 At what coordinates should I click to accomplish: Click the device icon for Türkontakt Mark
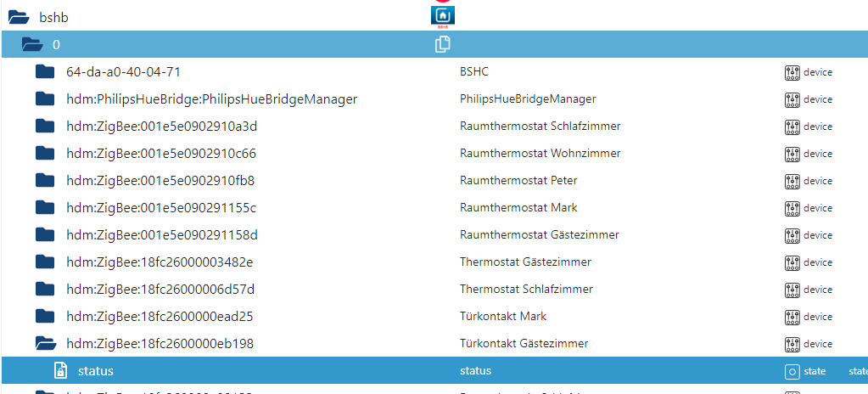click(792, 317)
